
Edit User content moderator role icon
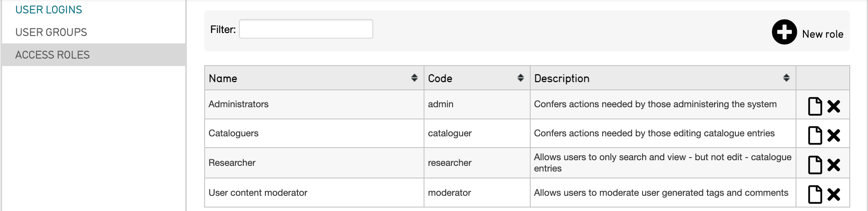coord(815,195)
